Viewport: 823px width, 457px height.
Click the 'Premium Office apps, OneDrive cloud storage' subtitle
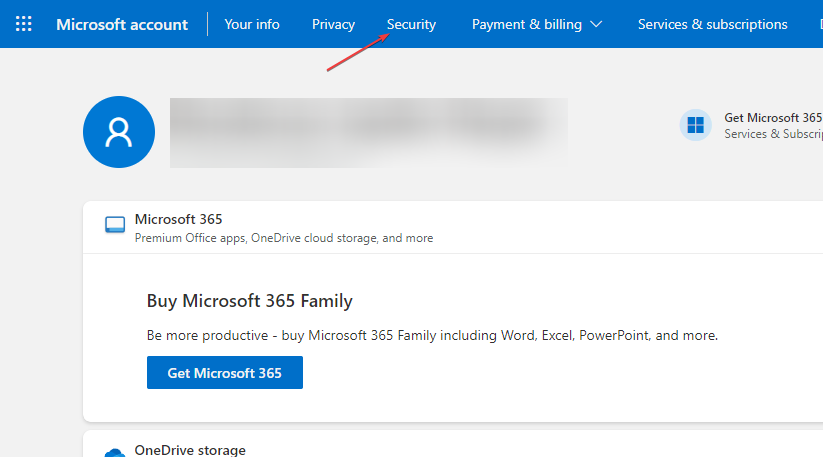[x=284, y=238]
